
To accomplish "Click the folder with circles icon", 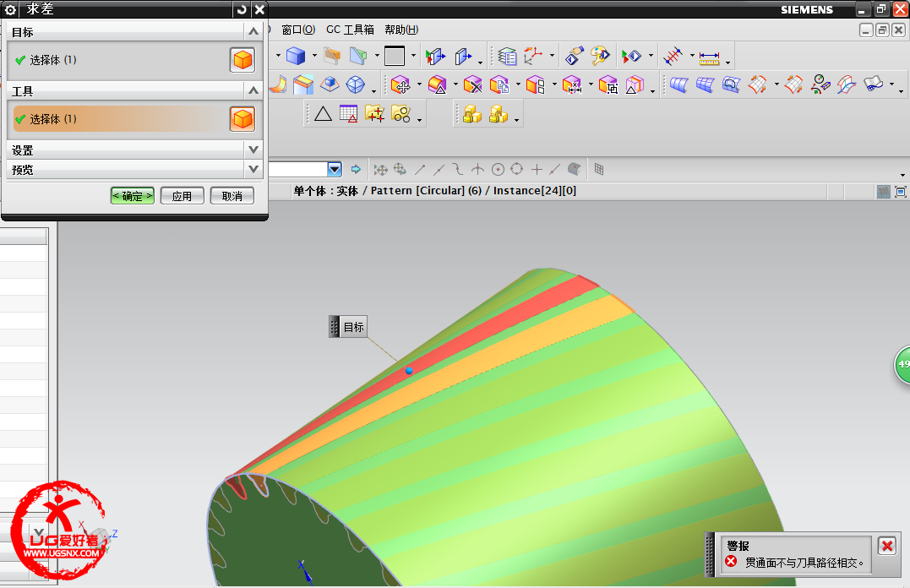I will coord(401,114).
